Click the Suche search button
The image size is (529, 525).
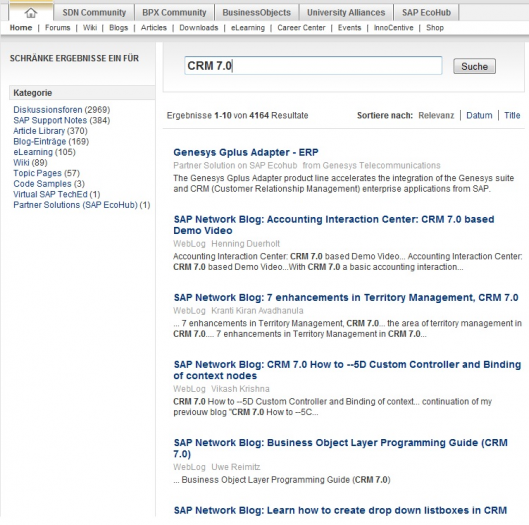pyautogui.click(x=474, y=66)
